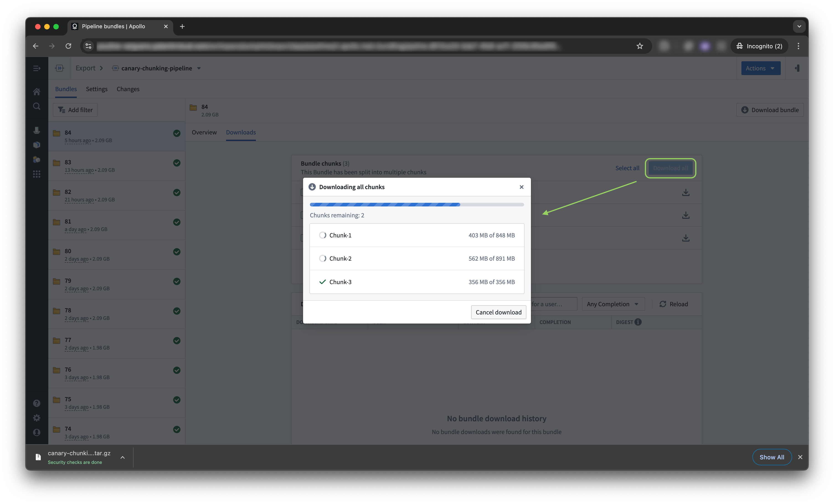Viewport: 834px width, 504px height.
Task: Collapse the right side panel icon
Action: pyautogui.click(x=797, y=68)
